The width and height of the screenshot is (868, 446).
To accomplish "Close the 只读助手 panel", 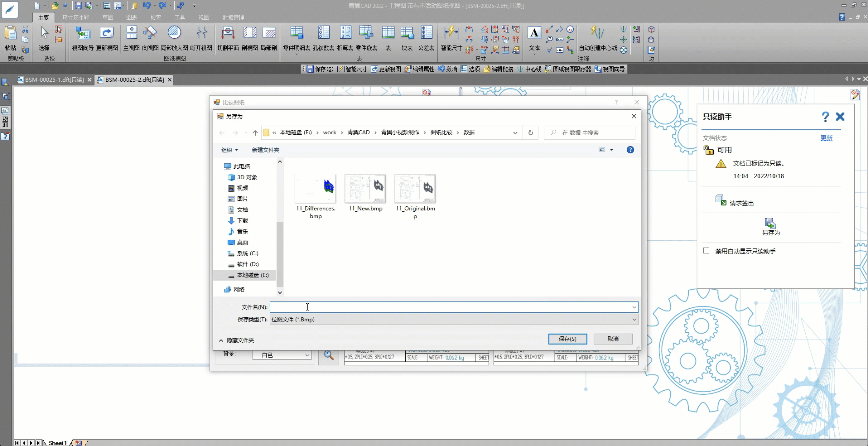I will [x=840, y=117].
